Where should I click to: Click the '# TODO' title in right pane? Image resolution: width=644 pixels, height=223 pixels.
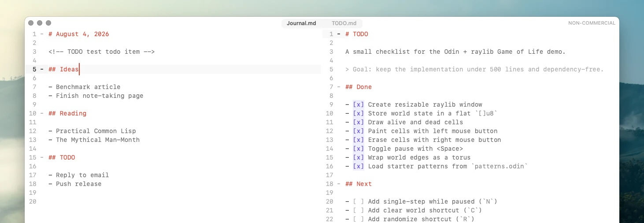coord(357,34)
